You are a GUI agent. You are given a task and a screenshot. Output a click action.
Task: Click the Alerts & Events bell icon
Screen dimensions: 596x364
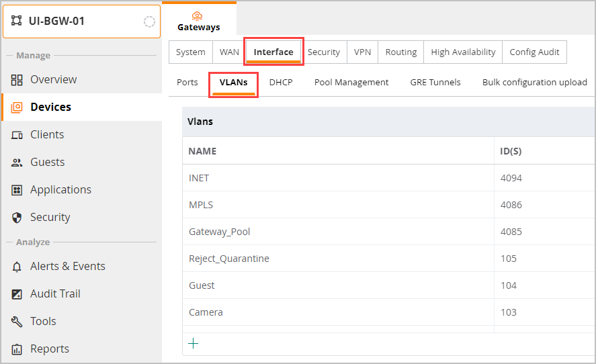click(17, 267)
